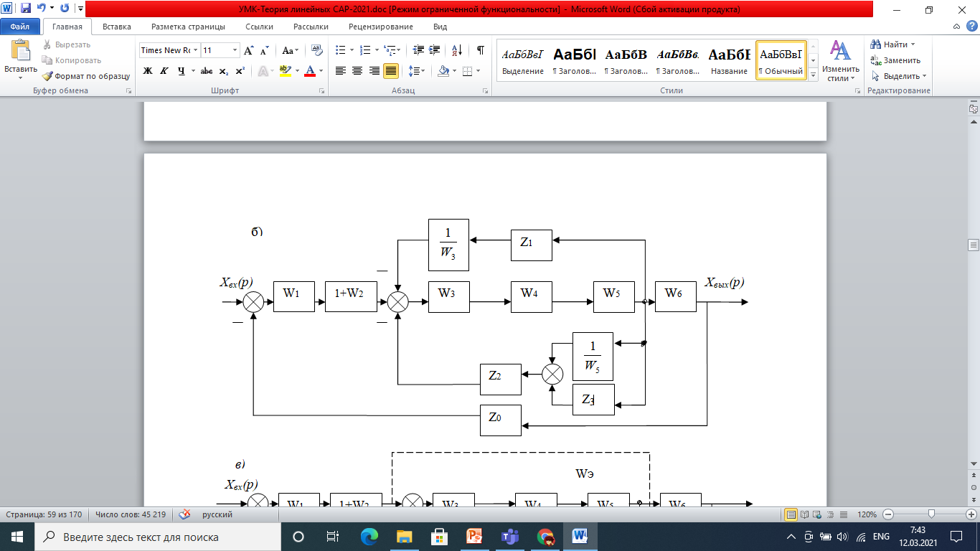
Task: Click the numbered list icon
Action: click(x=365, y=50)
